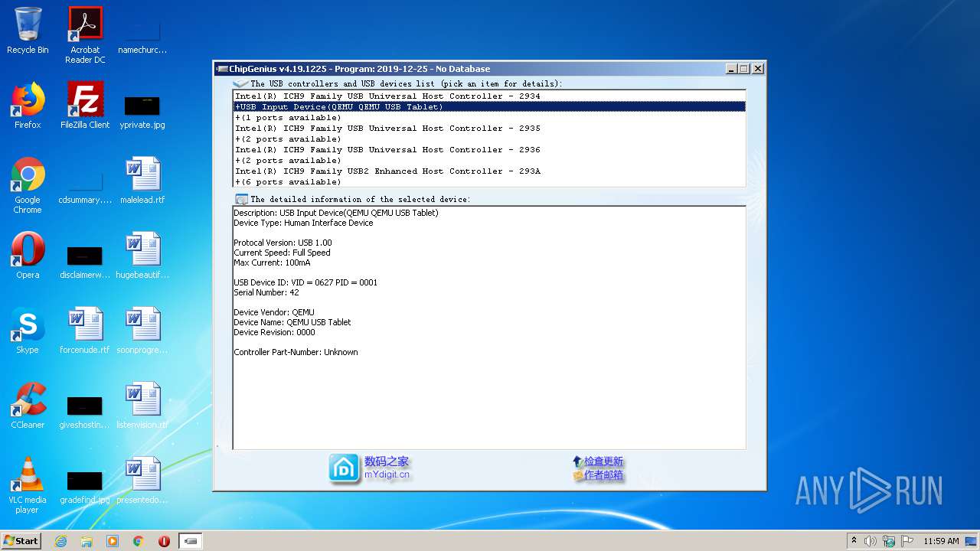
Task: Select cdsummary desktop file
Action: coord(85,187)
